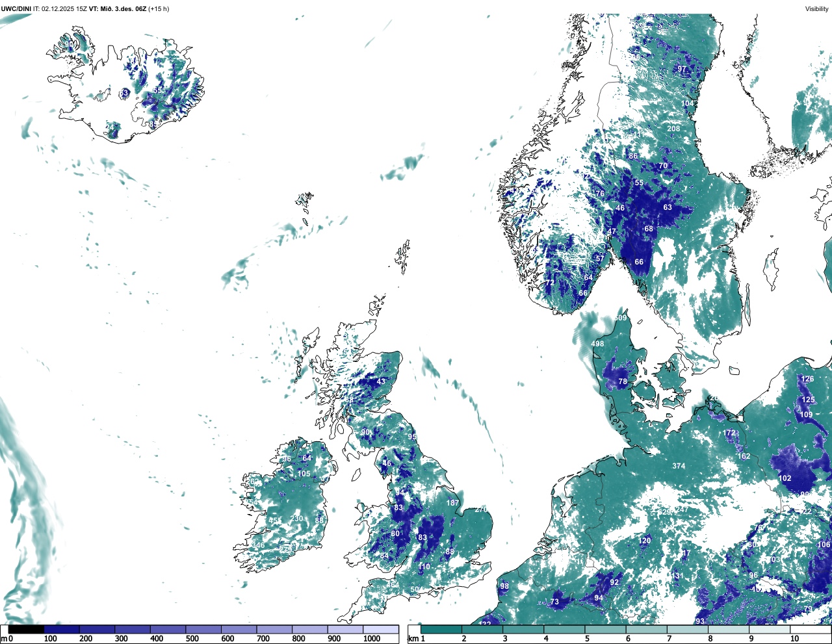Click the value 68 over western Sweden
The height and width of the screenshot is (644, 832).
(649, 229)
